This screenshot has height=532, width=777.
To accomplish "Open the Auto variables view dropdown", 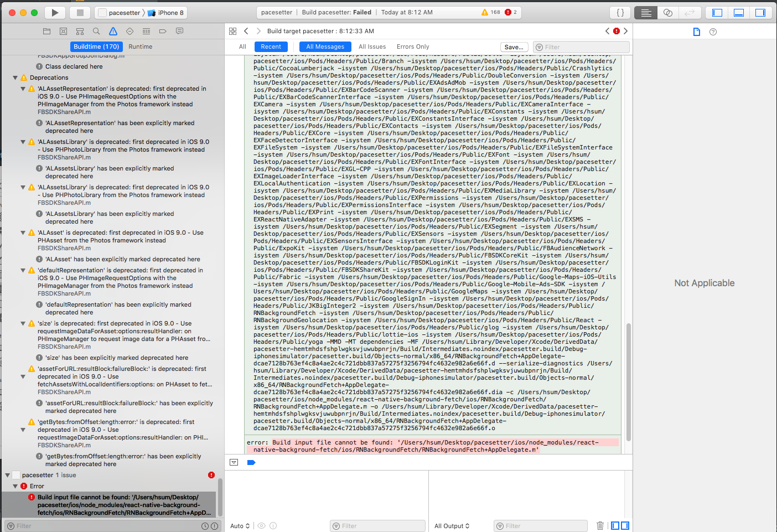I will tap(239, 525).
